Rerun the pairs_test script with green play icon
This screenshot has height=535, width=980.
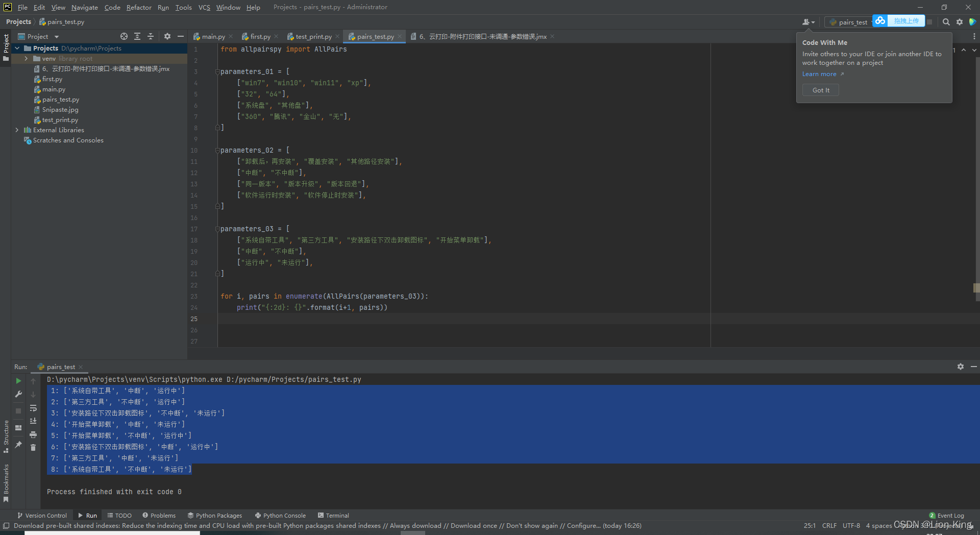18,381
